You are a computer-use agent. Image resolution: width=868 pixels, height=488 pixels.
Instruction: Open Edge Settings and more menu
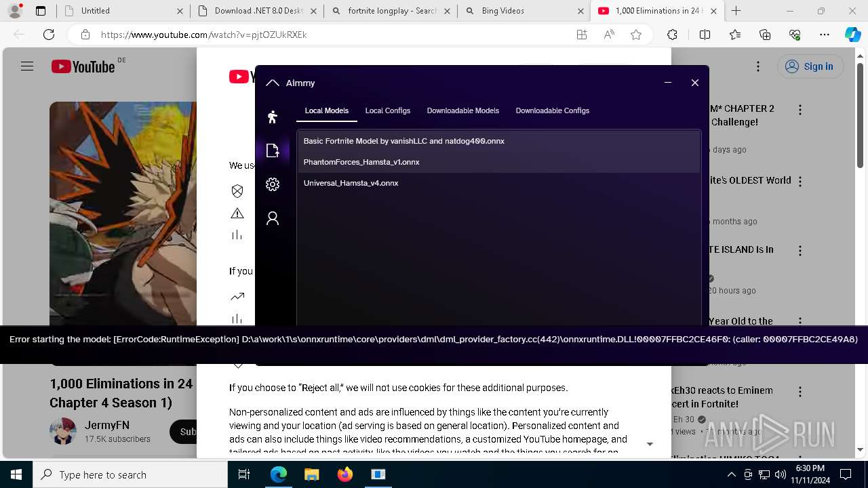825,35
